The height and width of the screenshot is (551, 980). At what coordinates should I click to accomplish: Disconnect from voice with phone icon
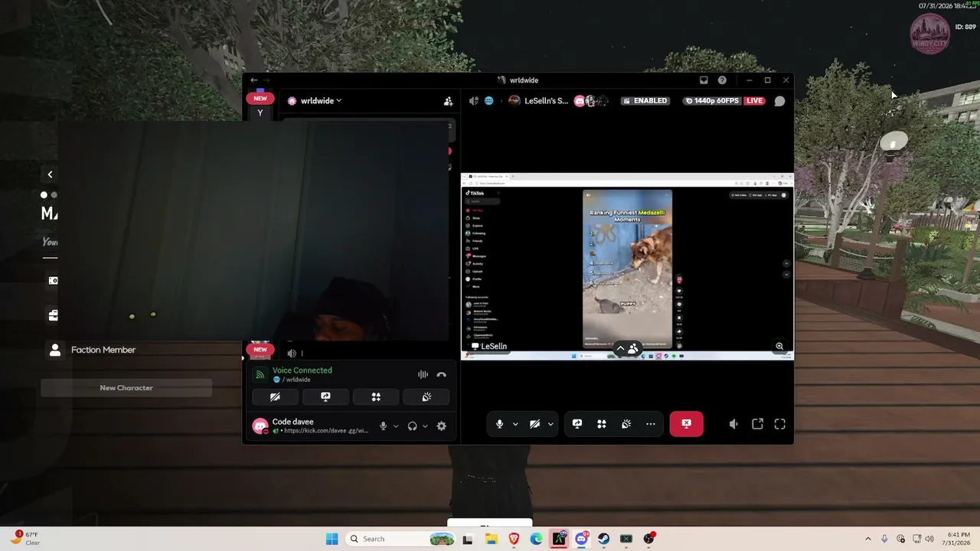pyautogui.click(x=441, y=375)
